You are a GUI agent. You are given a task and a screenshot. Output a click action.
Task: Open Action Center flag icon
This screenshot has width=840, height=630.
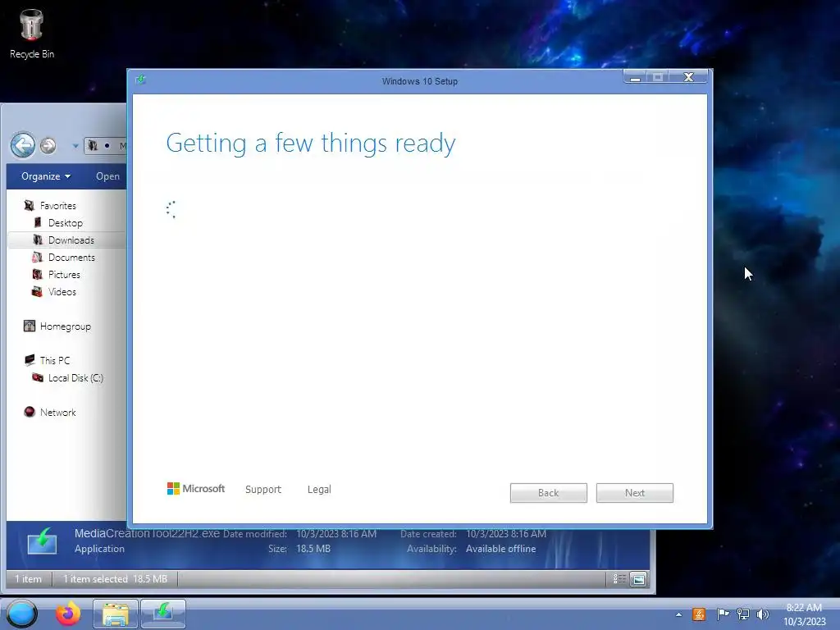click(x=723, y=614)
